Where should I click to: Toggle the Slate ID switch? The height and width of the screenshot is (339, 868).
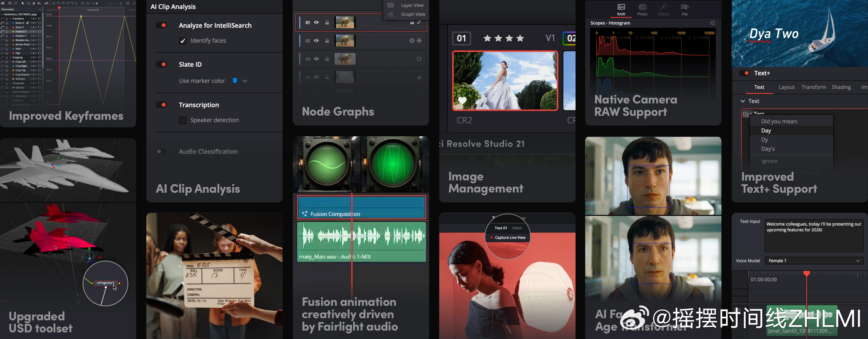(x=162, y=65)
